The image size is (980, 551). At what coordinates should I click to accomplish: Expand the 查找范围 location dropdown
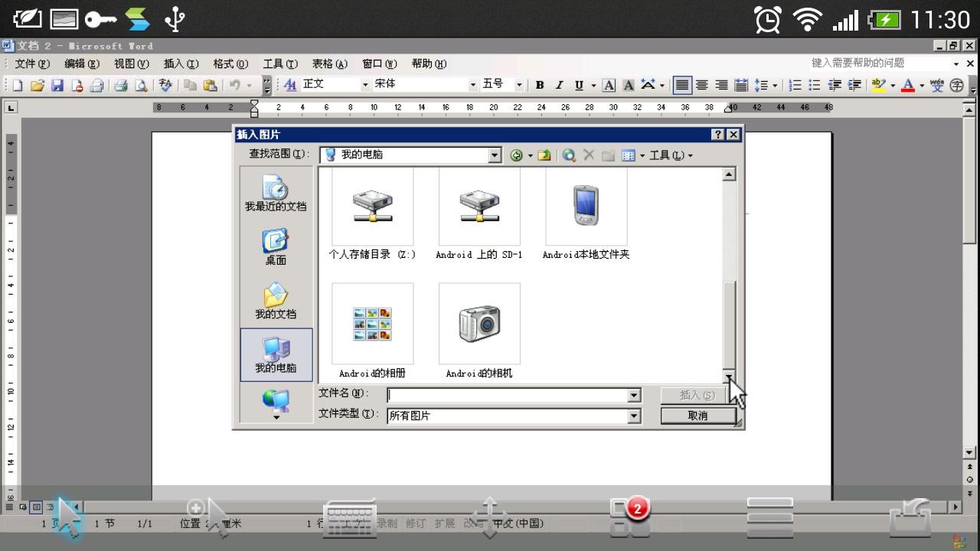coord(495,155)
